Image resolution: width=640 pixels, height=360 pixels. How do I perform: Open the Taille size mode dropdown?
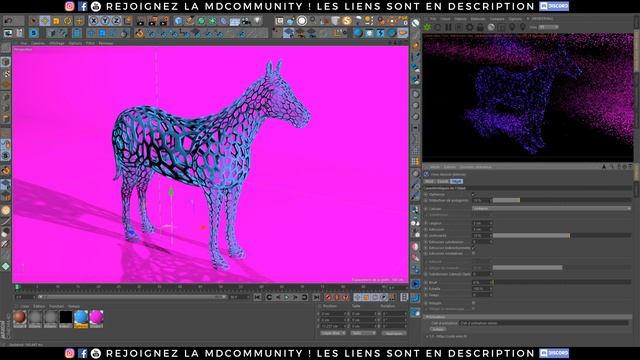click(363, 333)
